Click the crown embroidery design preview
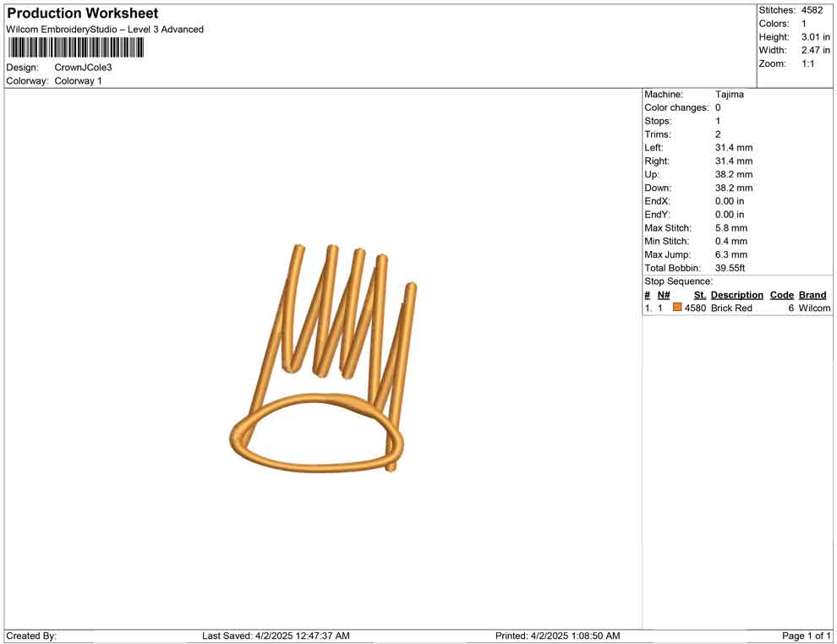The image size is (837, 644). [x=325, y=359]
